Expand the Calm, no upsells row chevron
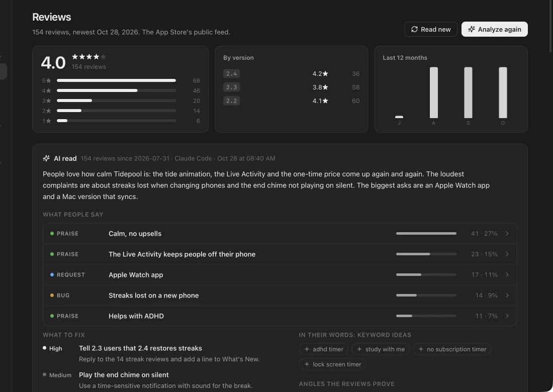The width and height of the screenshot is (553, 392). coord(507,233)
